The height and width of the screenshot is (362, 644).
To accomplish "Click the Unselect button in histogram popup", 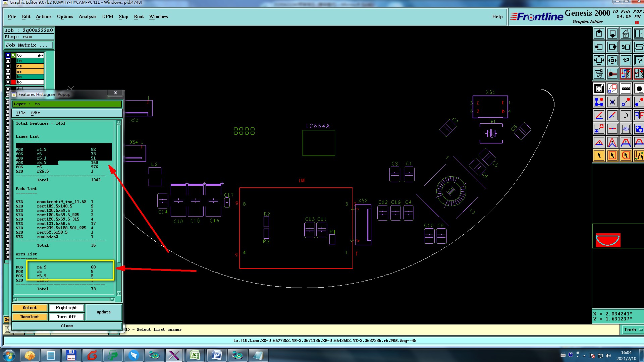I will pyautogui.click(x=30, y=317).
